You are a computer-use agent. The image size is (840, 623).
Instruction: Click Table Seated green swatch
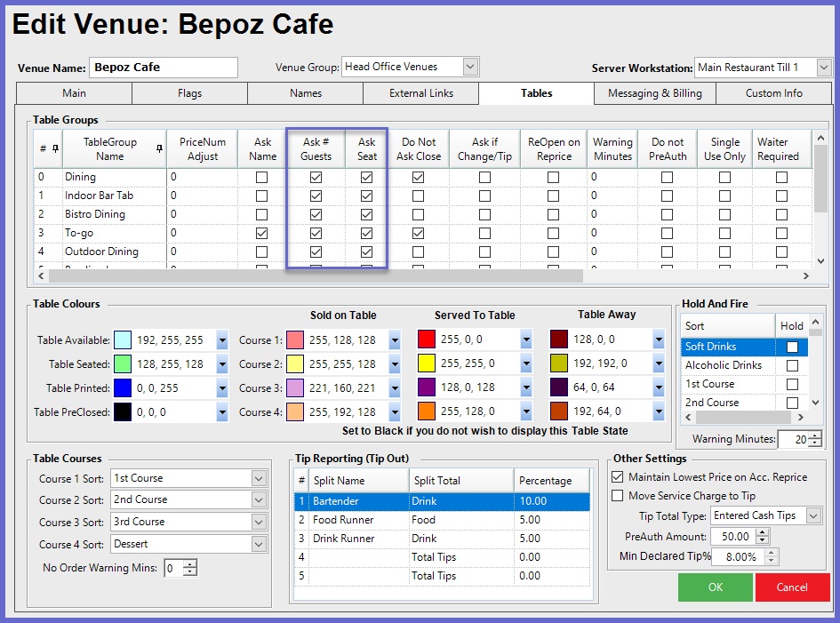(x=123, y=364)
